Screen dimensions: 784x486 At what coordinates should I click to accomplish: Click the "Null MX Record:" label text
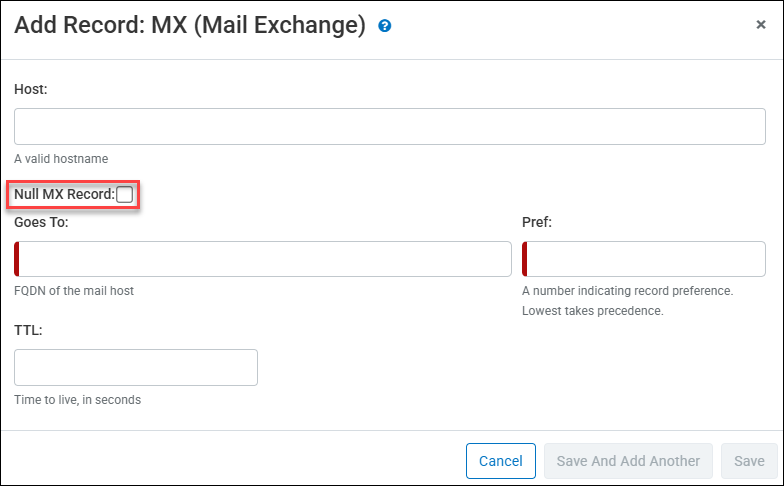pos(64,194)
